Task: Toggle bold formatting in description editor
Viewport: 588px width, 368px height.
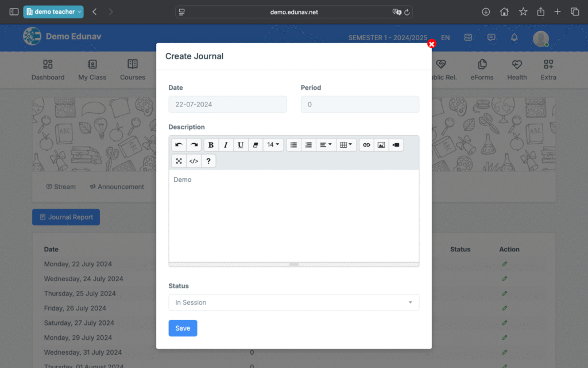Action: coord(211,145)
